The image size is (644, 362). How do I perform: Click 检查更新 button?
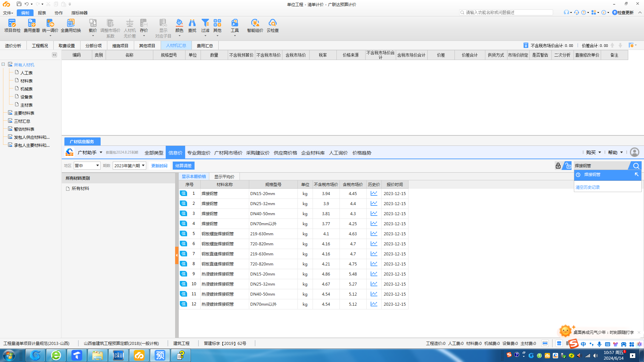[x=623, y=12]
